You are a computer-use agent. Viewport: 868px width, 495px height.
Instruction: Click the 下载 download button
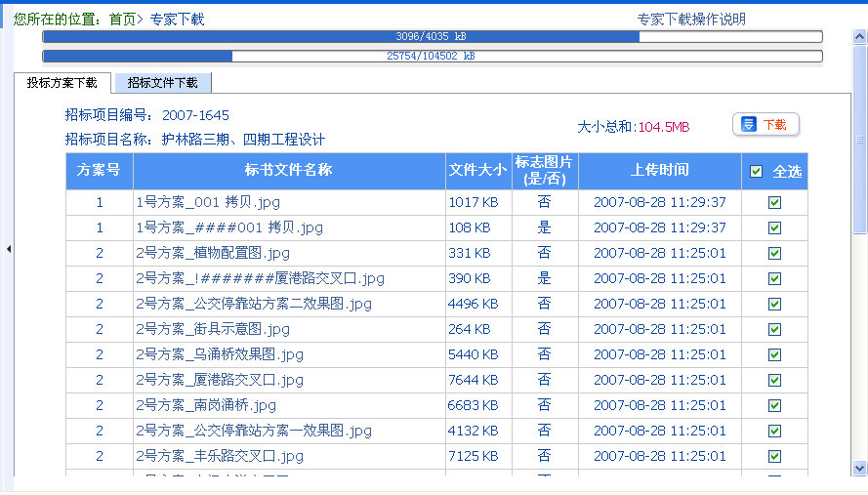click(x=765, y=125)
